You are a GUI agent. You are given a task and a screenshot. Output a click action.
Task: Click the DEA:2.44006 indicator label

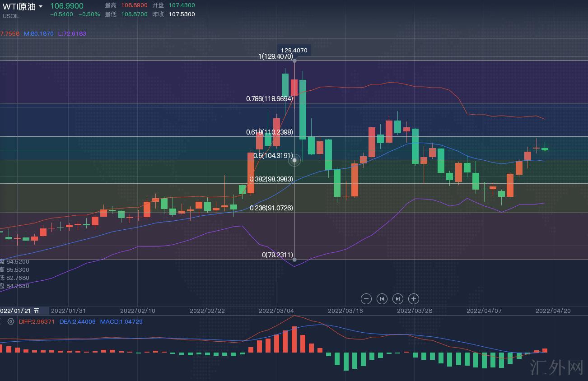77,322
